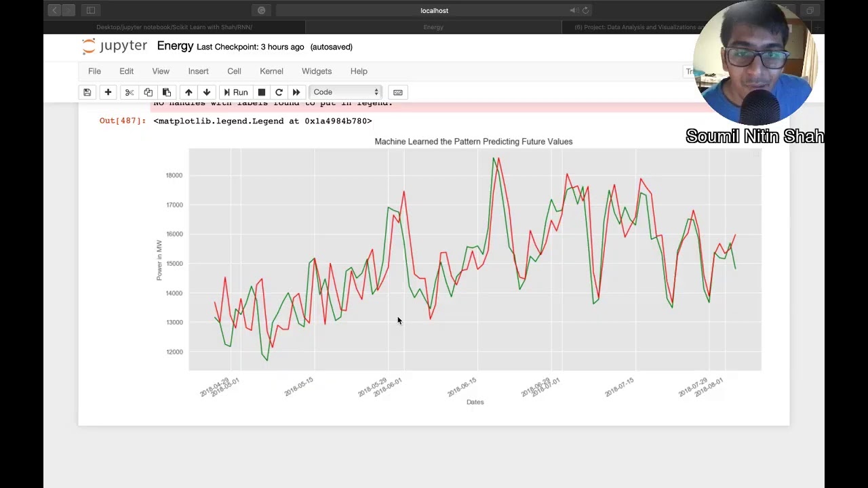Rename the notebook titled Energy

[175, 46]
